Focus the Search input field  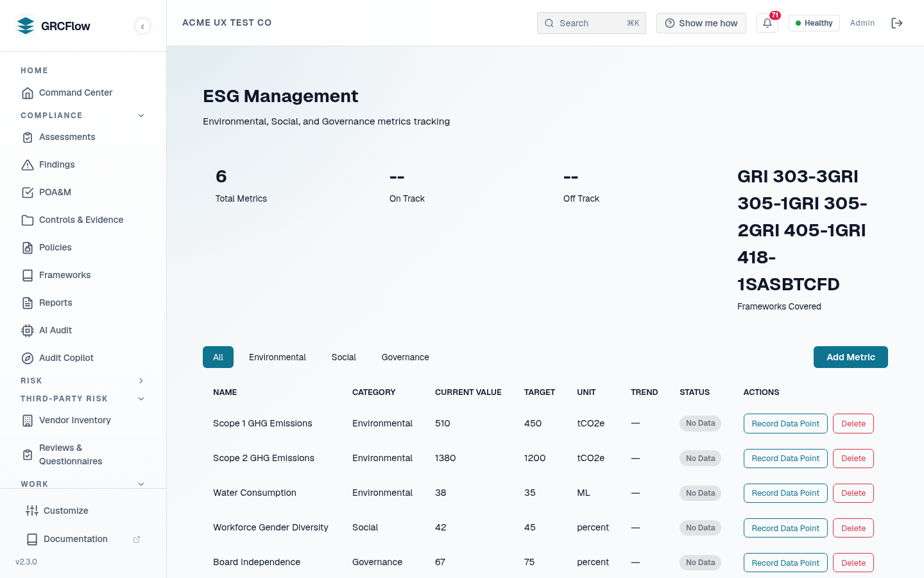pyautogui.click(x=592, y=23)
